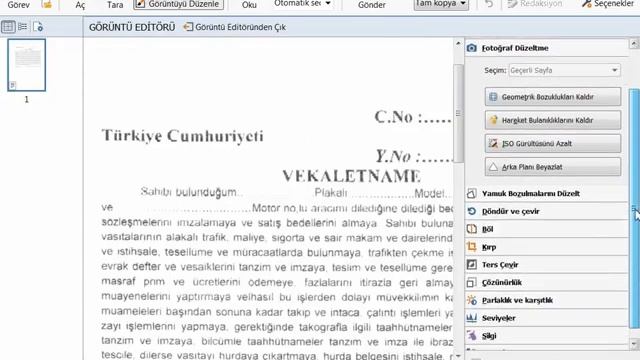Click the page settings icon
This screenshot has height=360, width=640.
tap(38, 27)
